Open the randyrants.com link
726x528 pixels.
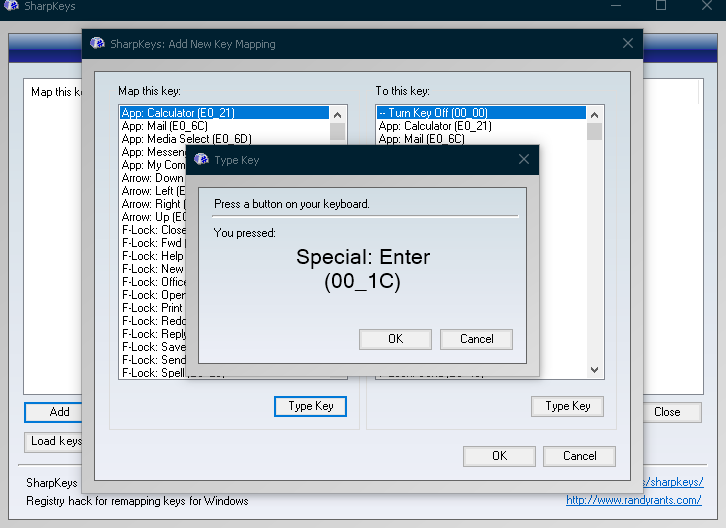point(633,500)
